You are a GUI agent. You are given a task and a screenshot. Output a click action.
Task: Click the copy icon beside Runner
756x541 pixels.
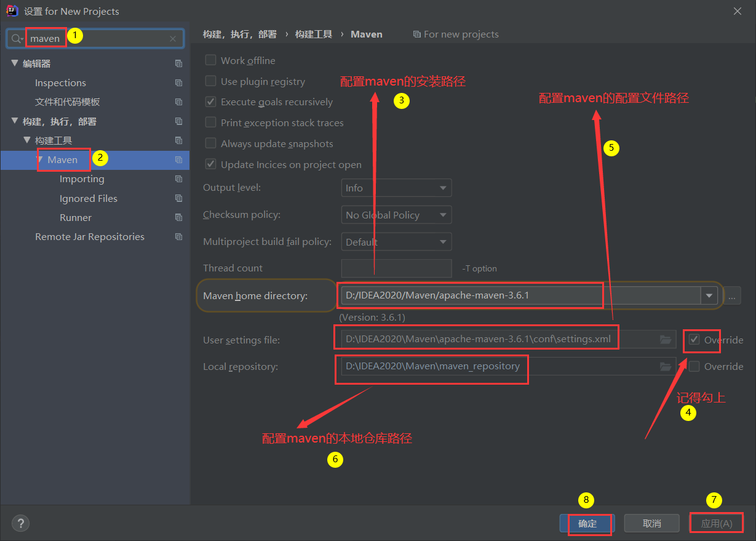click(178, 217)
